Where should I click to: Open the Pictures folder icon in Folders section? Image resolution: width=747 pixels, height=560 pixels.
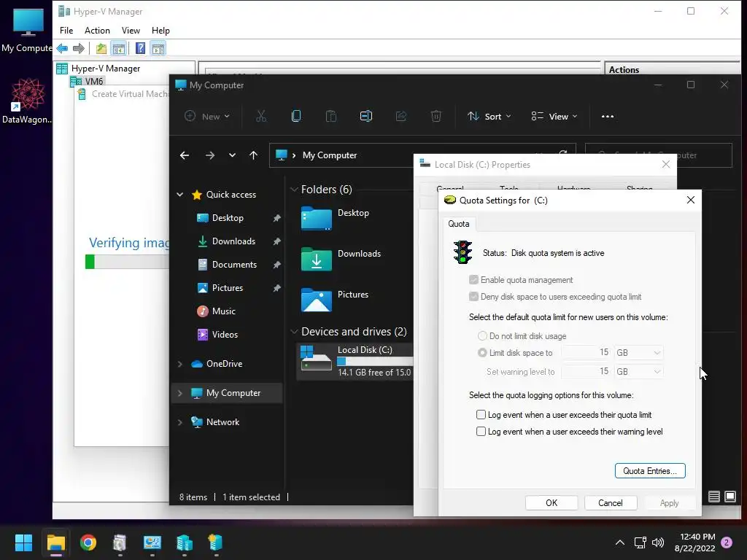(x=317, y=300)
